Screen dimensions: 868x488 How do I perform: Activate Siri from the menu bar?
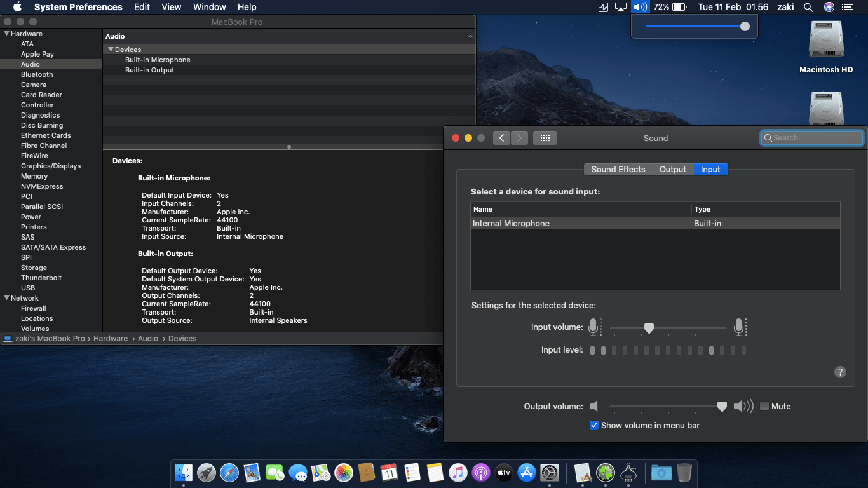(829, 7)
